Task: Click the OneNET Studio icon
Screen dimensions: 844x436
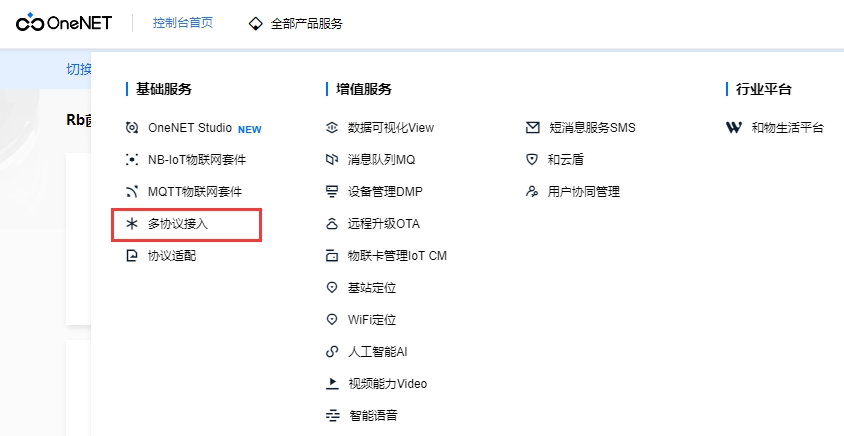Action: coord(132,128)
